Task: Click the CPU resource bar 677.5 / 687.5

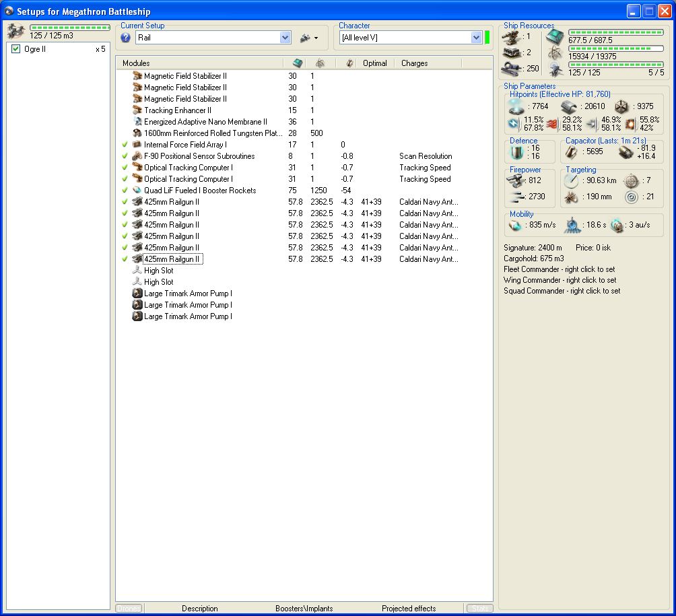Action: pyautogui.click(x=615, y=32)
